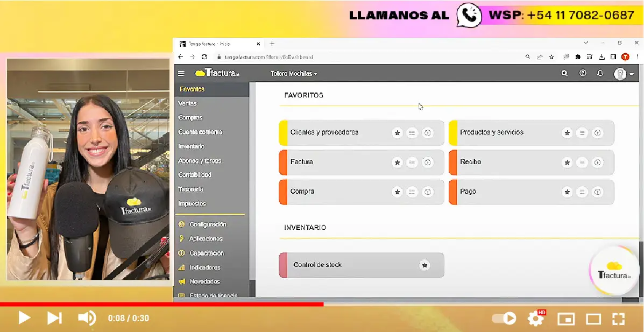Click the add-new icon on Pago card

click(598, 192)
